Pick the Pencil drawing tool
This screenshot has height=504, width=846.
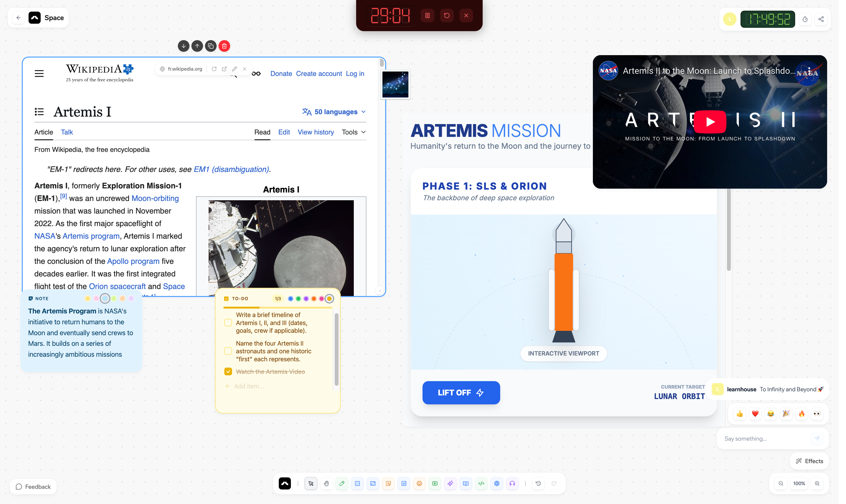(342, 483)
